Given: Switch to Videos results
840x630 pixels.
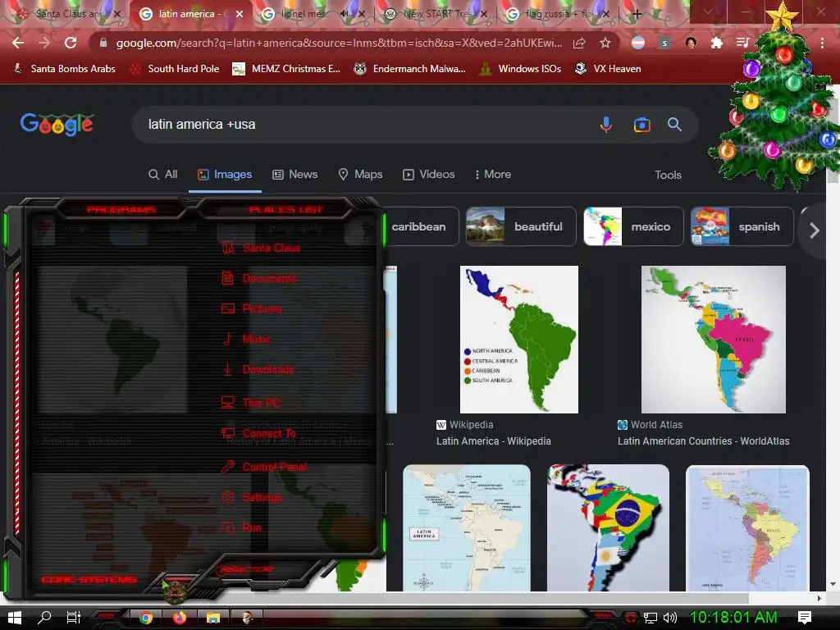Looking at the screenshot, I should click(x=429, y=174).
